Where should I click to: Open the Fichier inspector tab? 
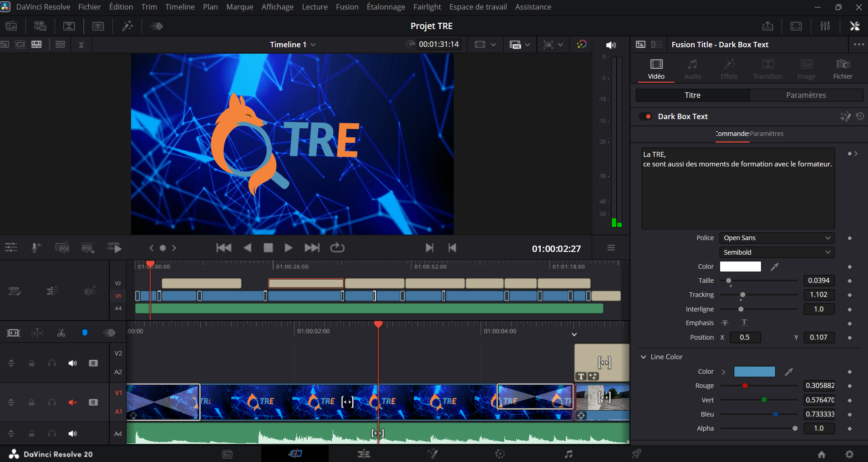(843, 69)
